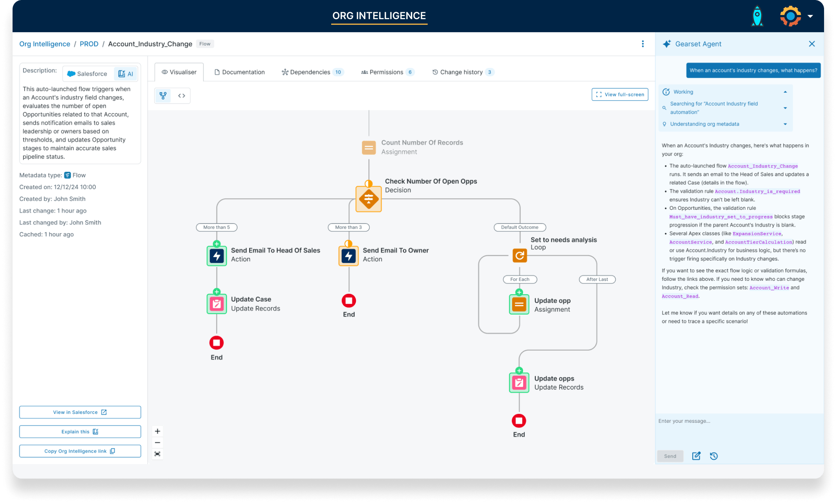Image resolution: width=837 pixels, height=504 pixels.
Task: Start a new chat with the compose icon
Action: click(696, 456)
